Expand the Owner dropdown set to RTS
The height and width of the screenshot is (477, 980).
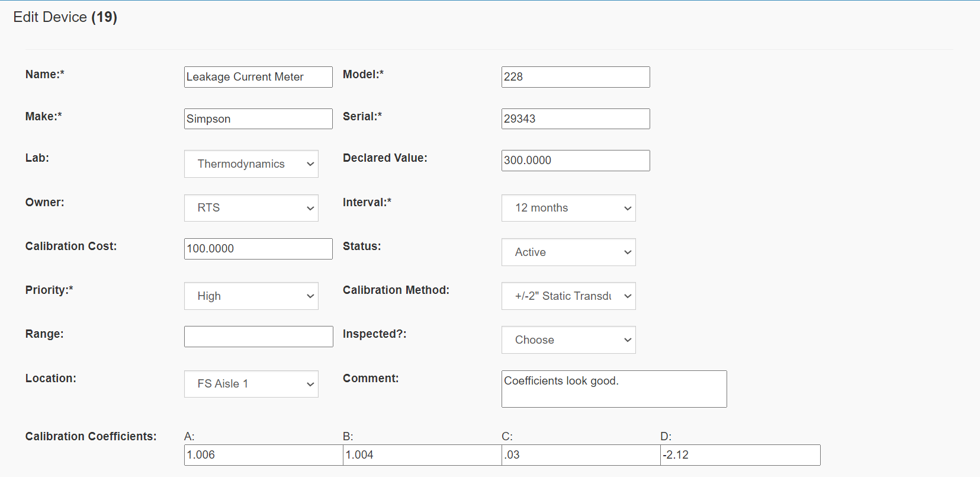point(251,208)
